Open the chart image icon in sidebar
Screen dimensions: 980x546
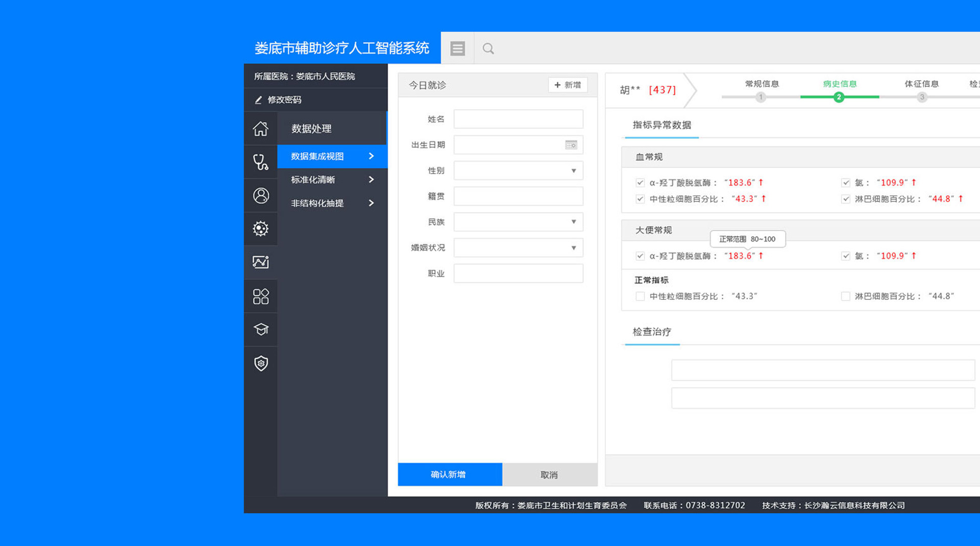click(261, 262)
